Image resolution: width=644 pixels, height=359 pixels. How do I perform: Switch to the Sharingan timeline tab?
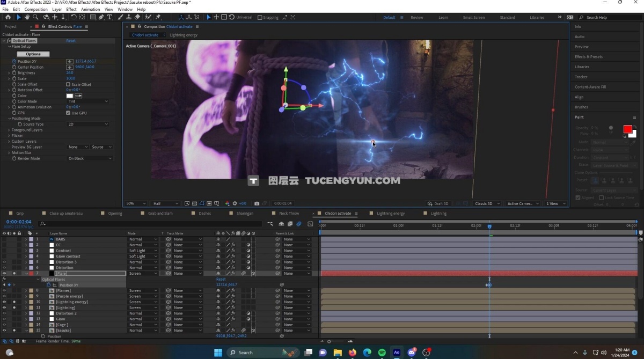(245, 214)
